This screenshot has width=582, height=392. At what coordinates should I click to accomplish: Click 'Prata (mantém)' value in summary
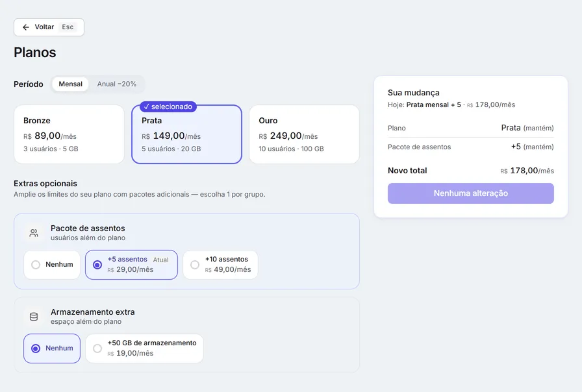tap(527, 128)
